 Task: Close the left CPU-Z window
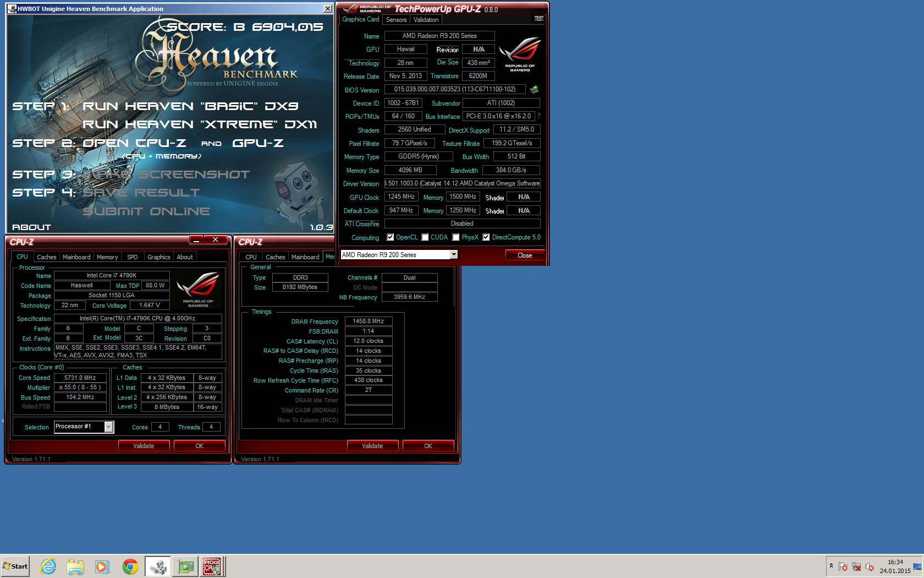(x=216, y=240)
